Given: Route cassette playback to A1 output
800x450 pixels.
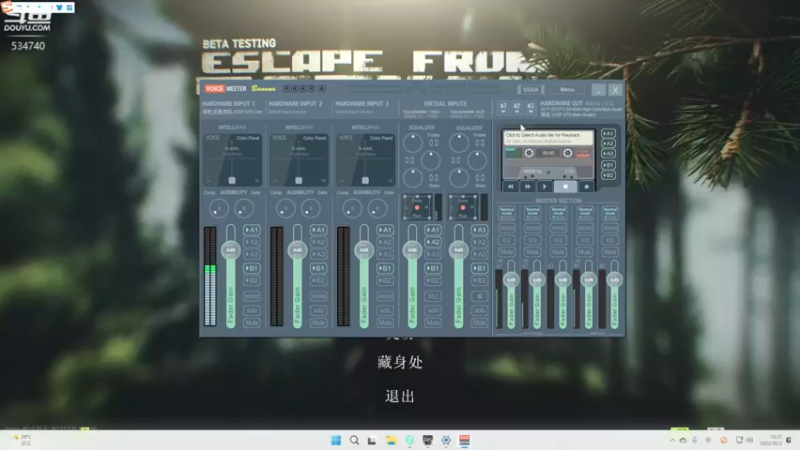Looking at the screenshot, I should click(x=608, y=134).
